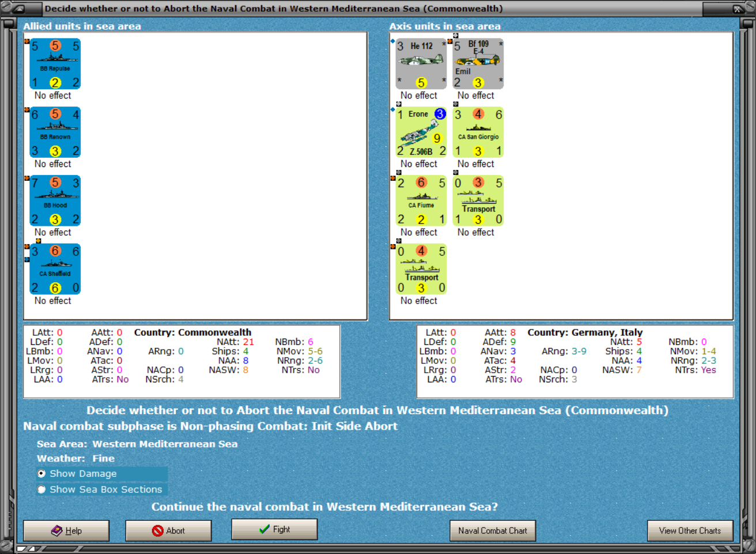Click the 'ADef: 9' stat
This screenshot has height=554, width=756.
(499, 342)
